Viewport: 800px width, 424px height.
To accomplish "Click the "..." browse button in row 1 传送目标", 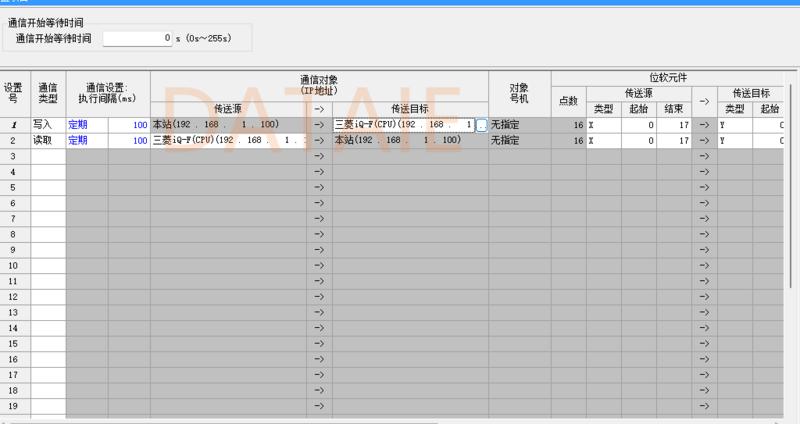I will coord(481,125).
